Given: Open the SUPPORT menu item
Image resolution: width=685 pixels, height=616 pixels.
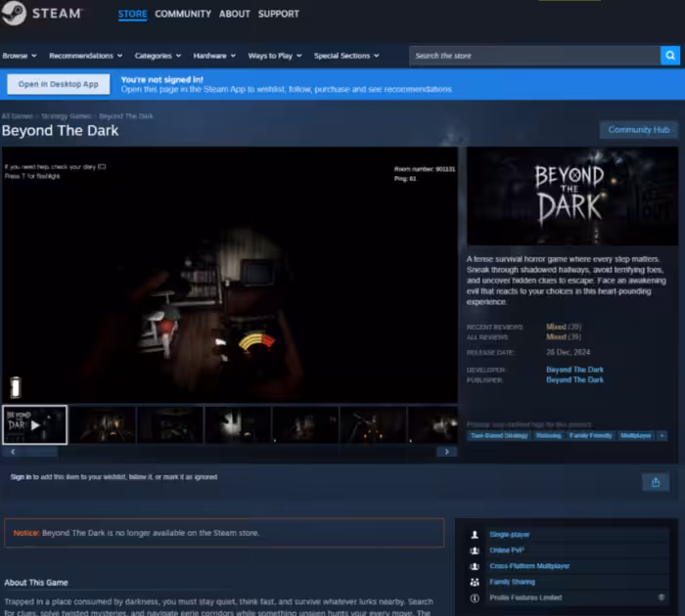Looking at the screenshot, I should pos(278,14).
